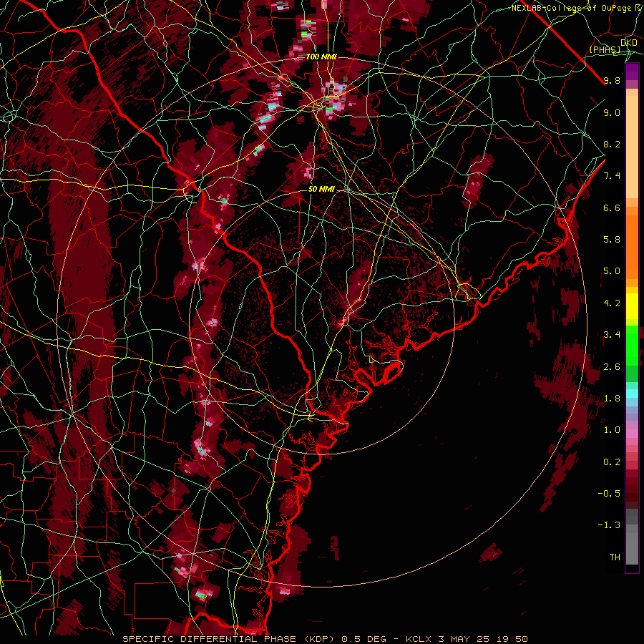Click the "0.5 DEG" elevation angle in the footer

364,639
